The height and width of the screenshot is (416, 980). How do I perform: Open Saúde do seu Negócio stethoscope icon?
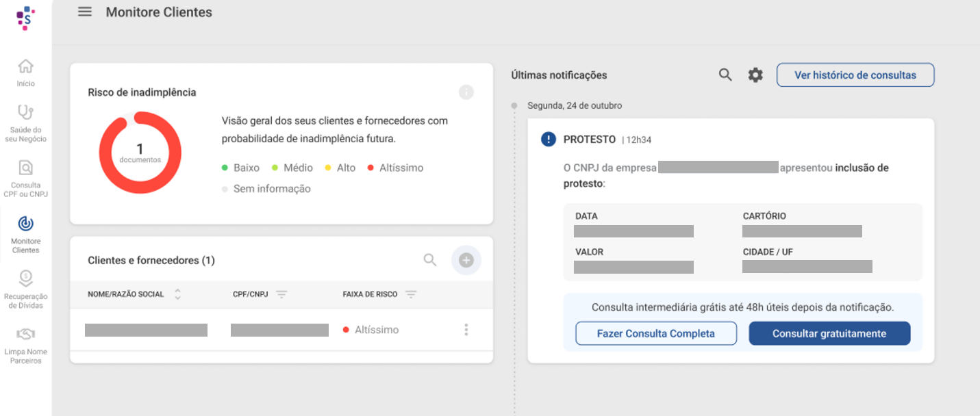point(25,112)
